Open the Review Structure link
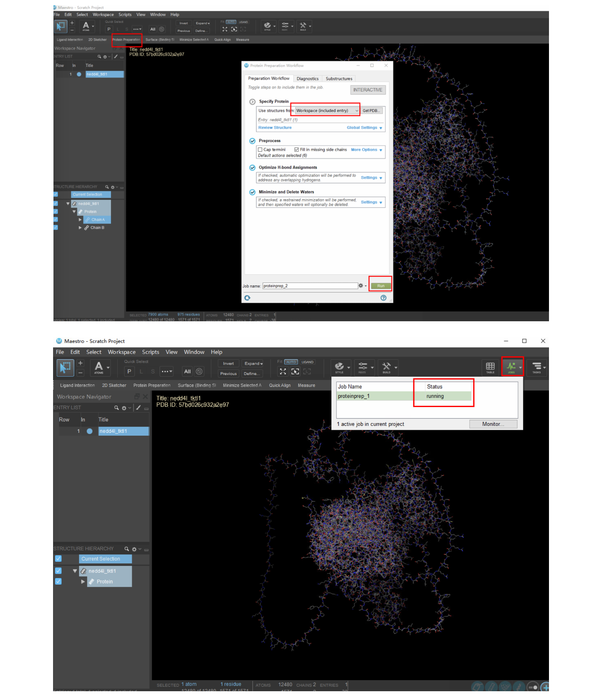This screenshot has width=616, height=700. [x=275, y=128]
